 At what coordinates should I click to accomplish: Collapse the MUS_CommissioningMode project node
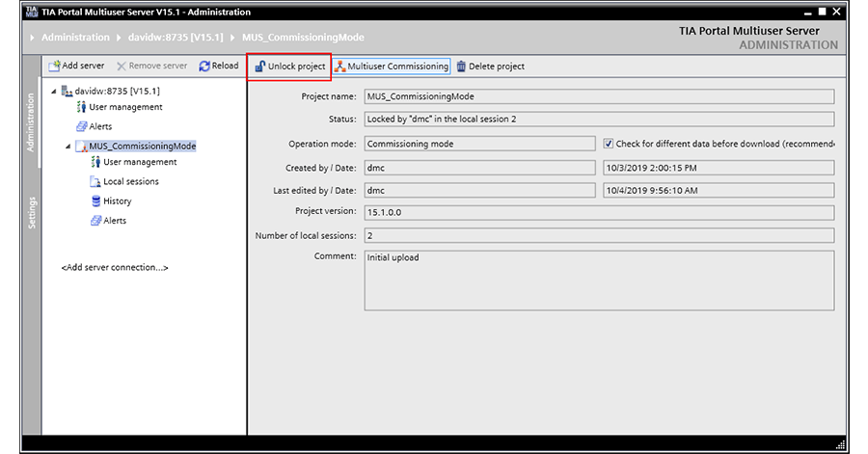[x=68, y=147]
